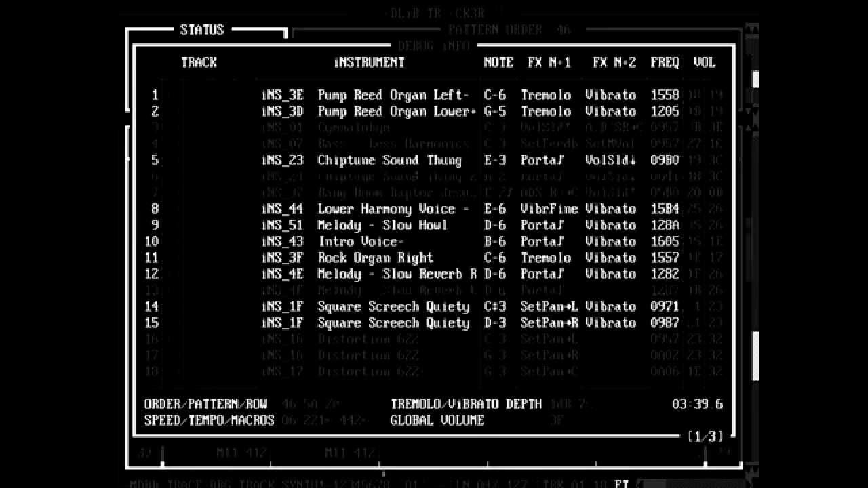Click the FREQ column header
Image resolution: width=868 pixels, height=488 pixels.
point(665,62)
